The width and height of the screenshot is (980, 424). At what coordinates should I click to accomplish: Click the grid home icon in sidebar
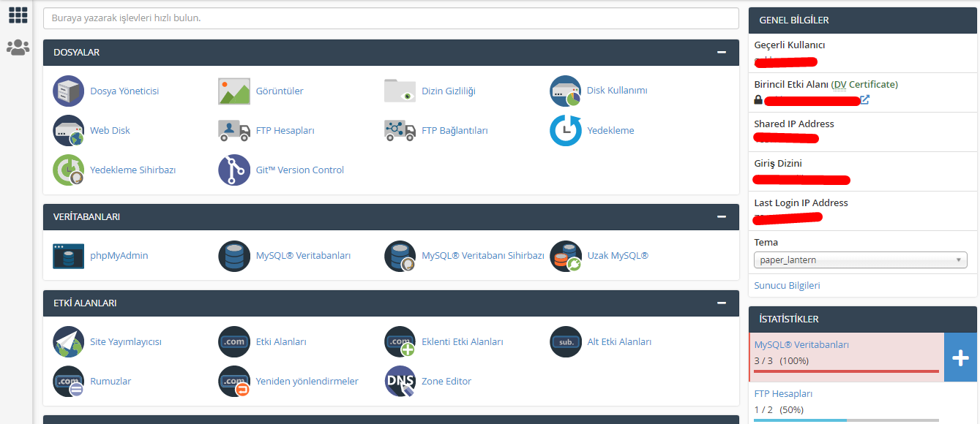click(18, 15)
